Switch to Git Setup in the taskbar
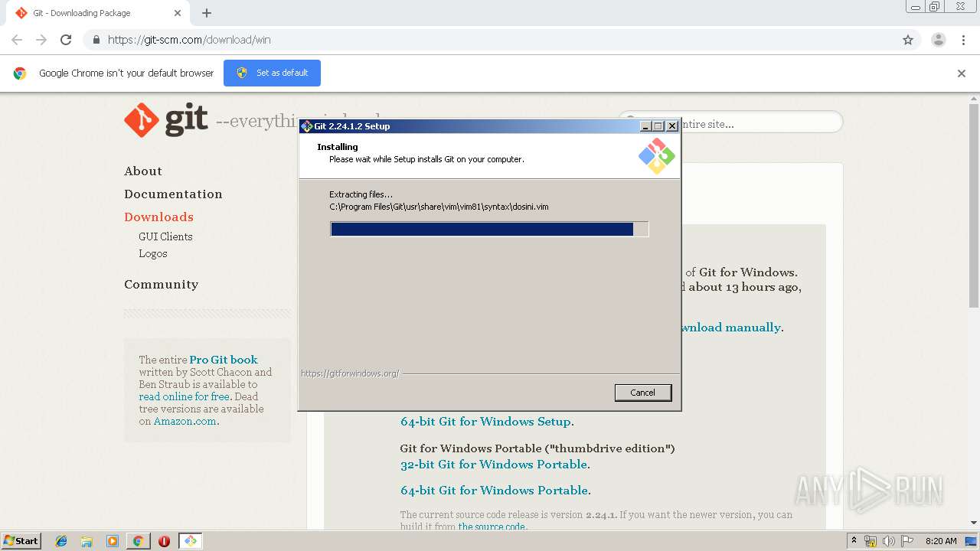980x551 pixels. click(190, 541)
